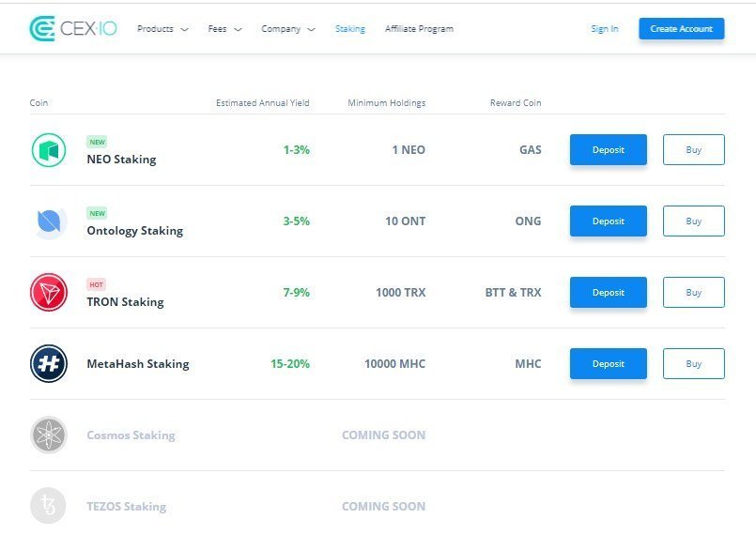Click the 1 NEO minimum holdings
This screenshot has height=534, width=756.
pyautogui.click(x=409, y=150)
